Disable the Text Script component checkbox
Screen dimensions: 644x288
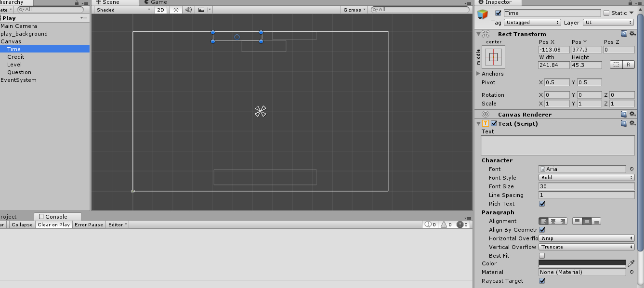(x=494, y=123)
